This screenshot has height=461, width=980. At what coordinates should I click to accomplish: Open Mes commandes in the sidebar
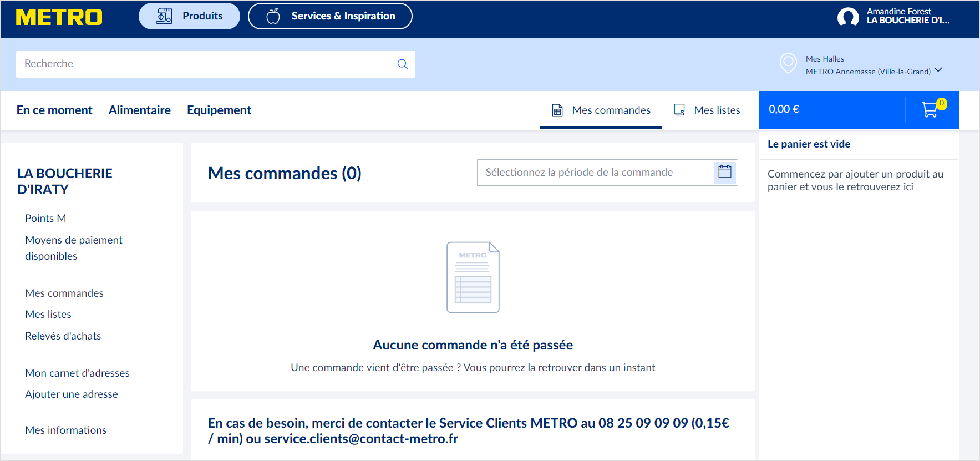click(x=64, y=293)
